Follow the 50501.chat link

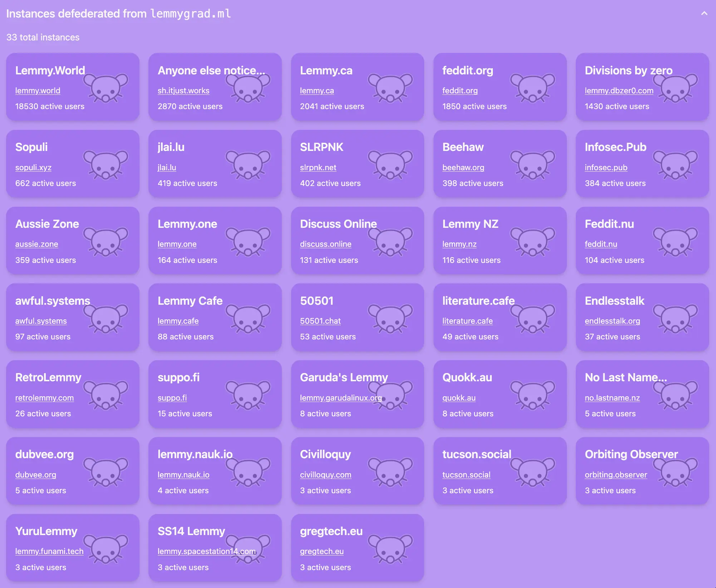click(x=320, y=321)
